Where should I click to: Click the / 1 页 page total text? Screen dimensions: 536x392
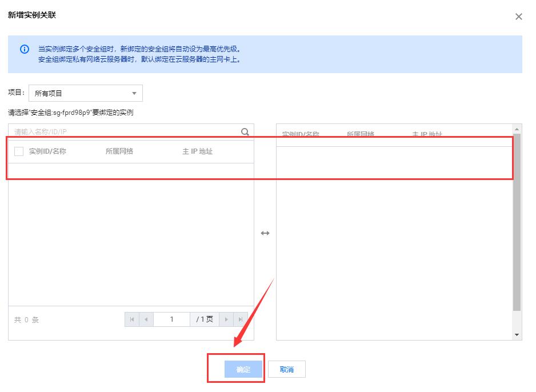pyautogui.click(x=205, y=319)
